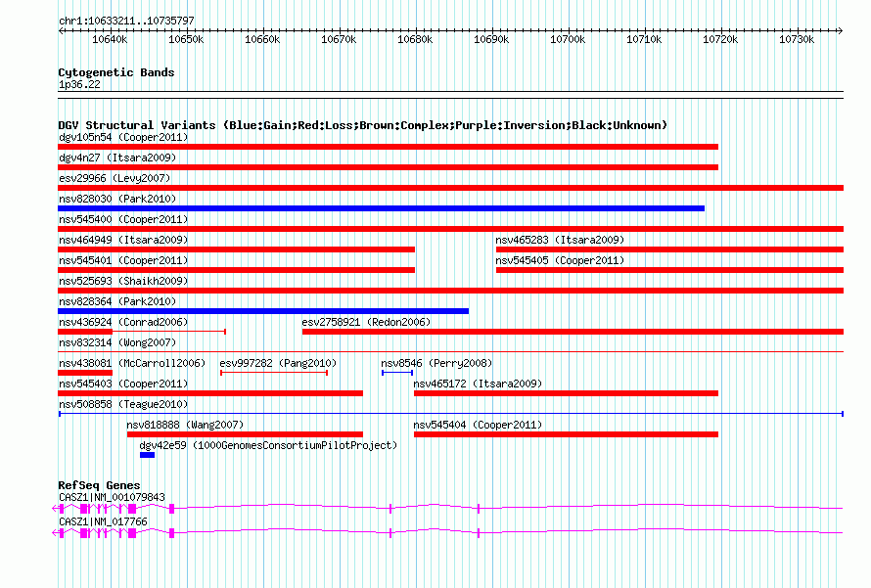Click the 1p36.22 cytogenetic band label

(x=79, y=85)
